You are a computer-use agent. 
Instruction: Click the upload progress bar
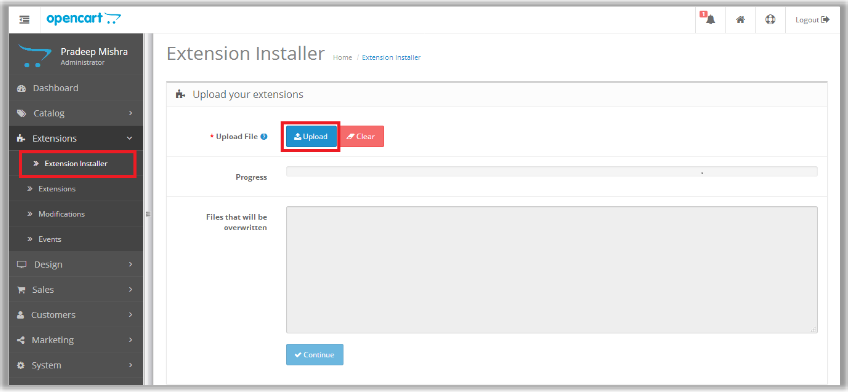[552, 171]
